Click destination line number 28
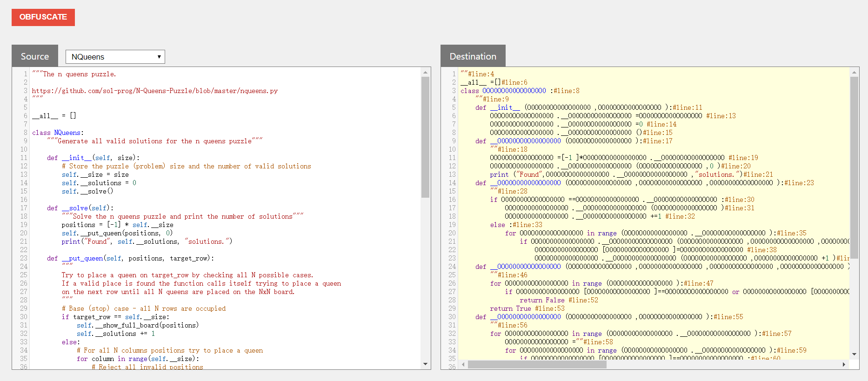 click(x=452, y=300)
